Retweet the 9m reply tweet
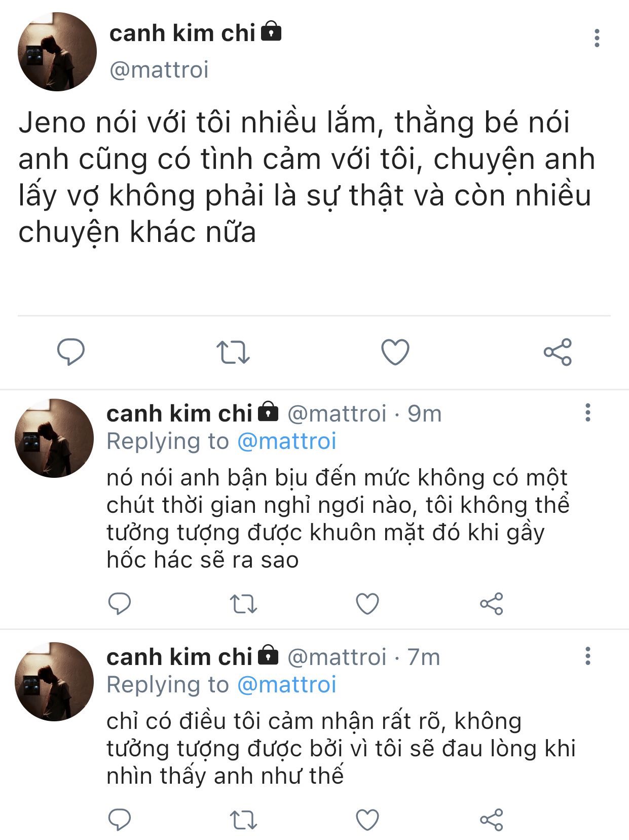Screen dimensions: 629x840 pyautogui.click(x=243, y=604)
